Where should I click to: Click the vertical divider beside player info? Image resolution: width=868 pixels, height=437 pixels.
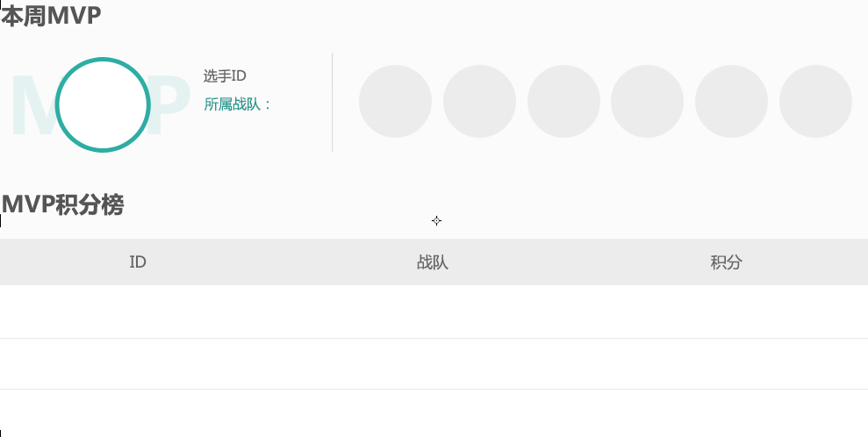tap(333, 102)
